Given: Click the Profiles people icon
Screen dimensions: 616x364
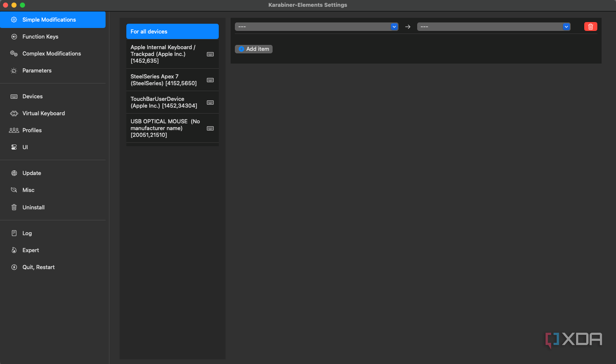Looking at the screenshot, I should coord(14,131).
